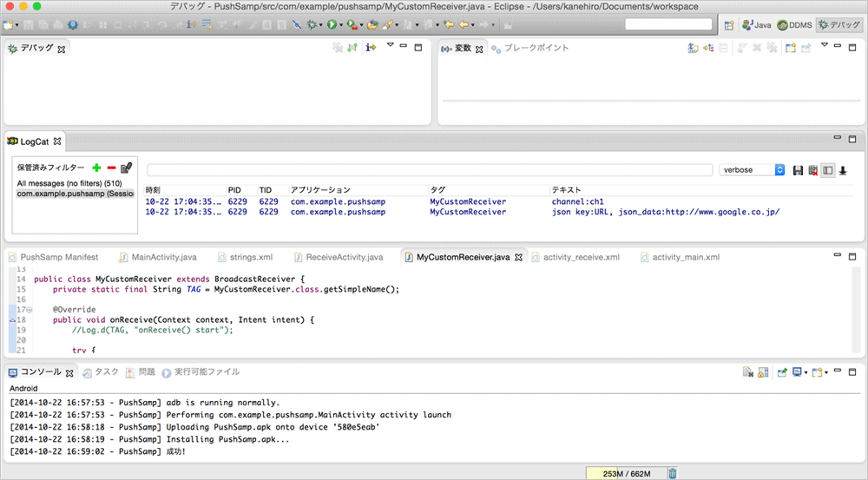868x480 pixels.
Task: Click the yellow Back navigation arrow
Action: (464, 25)
